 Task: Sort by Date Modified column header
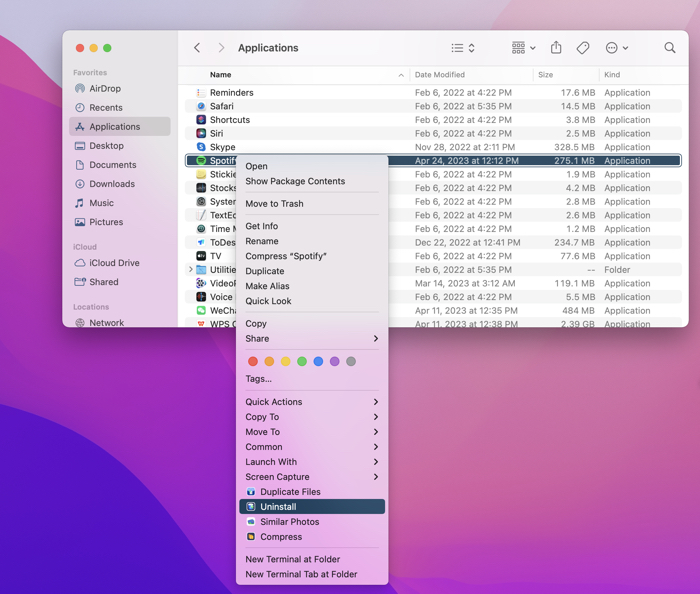440,75
